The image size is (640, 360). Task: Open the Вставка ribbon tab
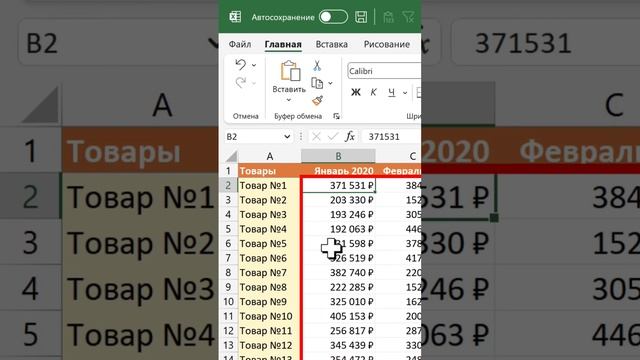[331, 44]
